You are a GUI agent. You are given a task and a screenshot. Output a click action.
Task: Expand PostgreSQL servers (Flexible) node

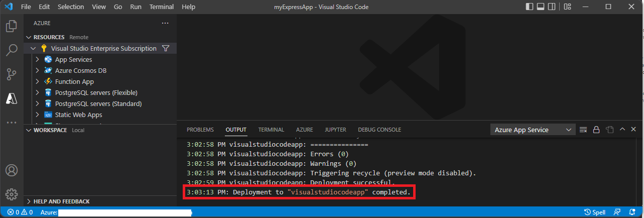pyautogui.click(x=37, y=92)
